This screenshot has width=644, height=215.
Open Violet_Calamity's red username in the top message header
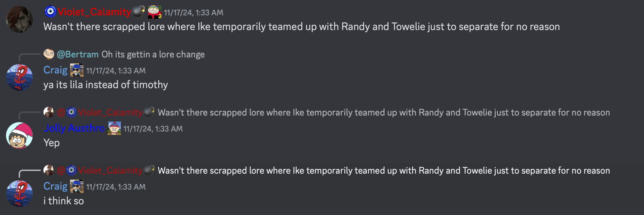(x=94, y=12)
